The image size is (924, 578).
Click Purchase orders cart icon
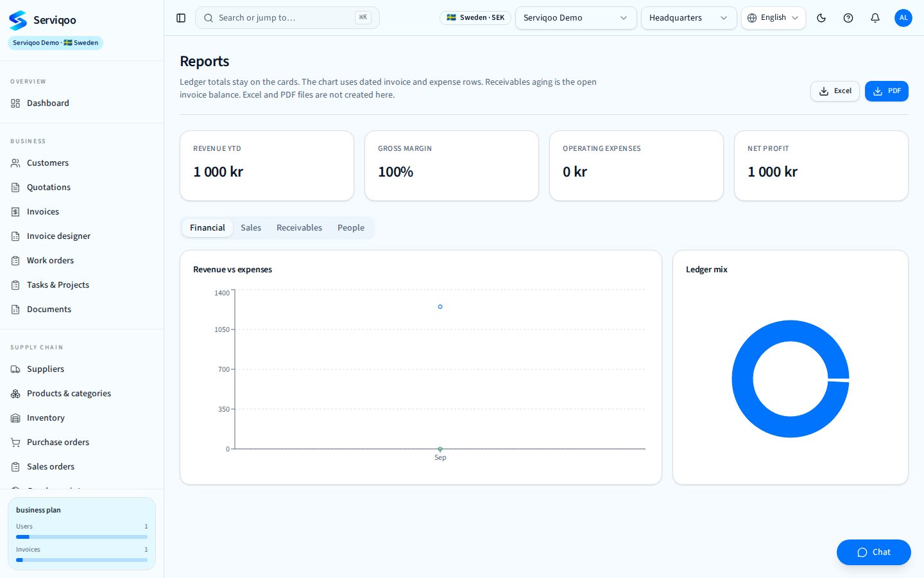15,442
